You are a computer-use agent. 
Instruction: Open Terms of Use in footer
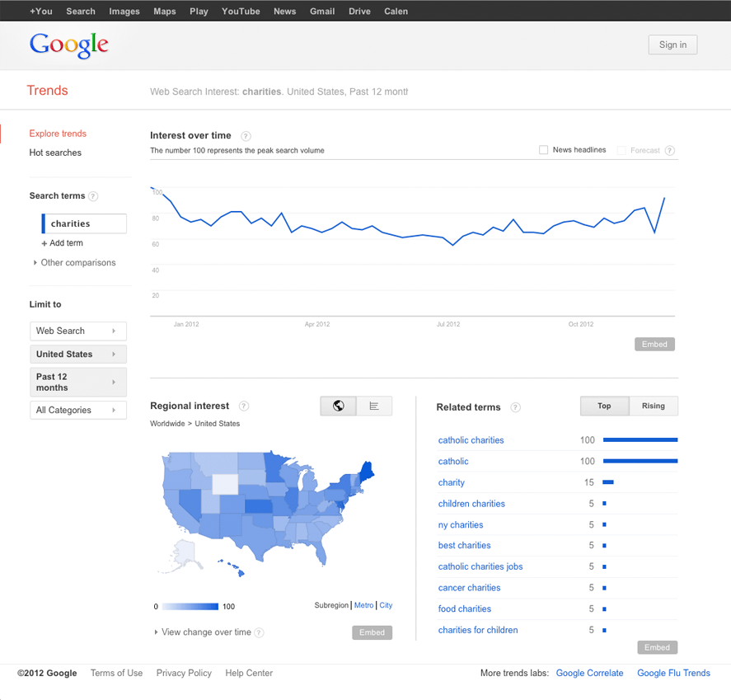116,674
